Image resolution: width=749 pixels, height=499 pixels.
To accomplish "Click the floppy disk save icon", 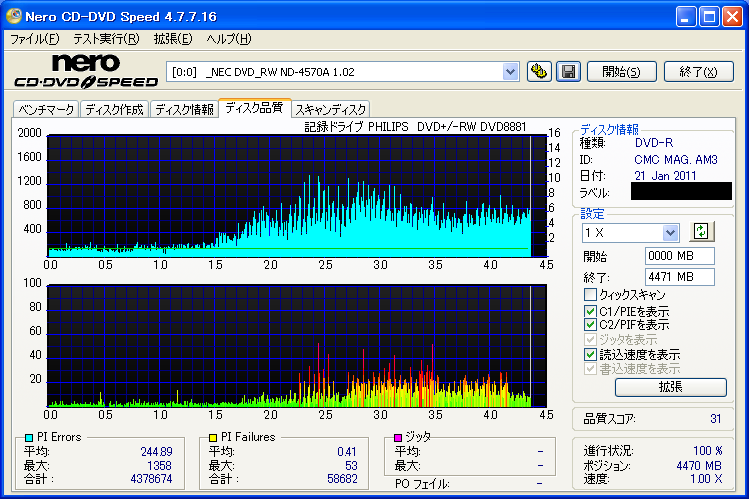I will pyautogui.click(x=568, y=72).
